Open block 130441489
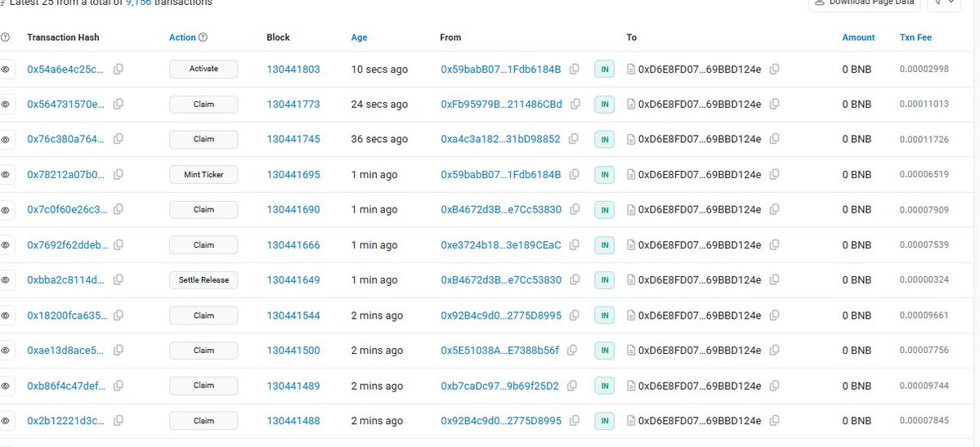The image size is (980, 447). (x=293, y=386)
